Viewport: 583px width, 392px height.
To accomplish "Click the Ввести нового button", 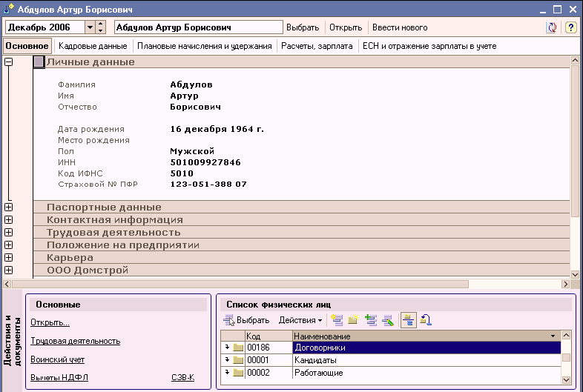I will click(400, 27).
